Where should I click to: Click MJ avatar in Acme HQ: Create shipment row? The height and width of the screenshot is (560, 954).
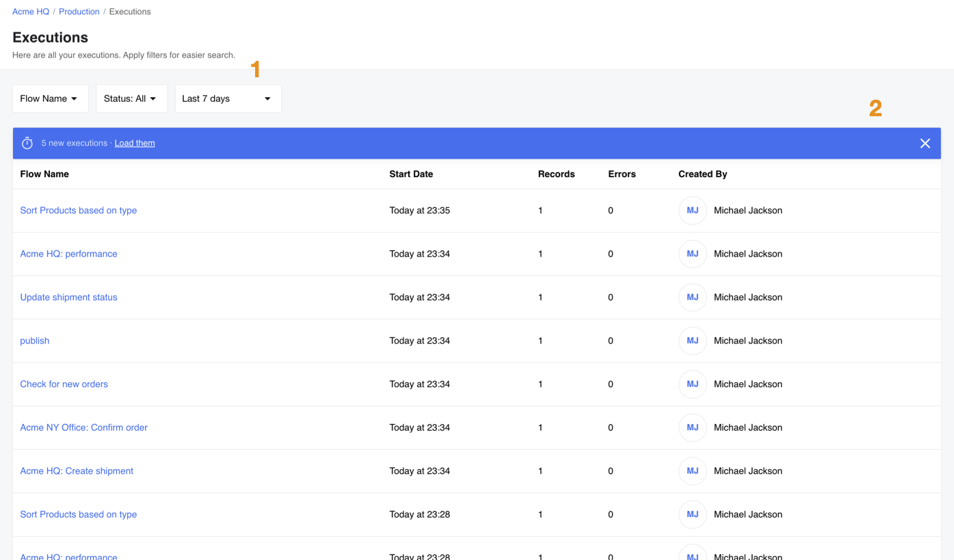pos(692,471)
